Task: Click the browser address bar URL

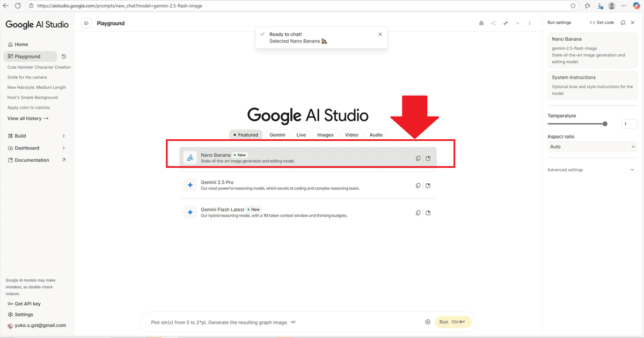Action: coord(120,6)
